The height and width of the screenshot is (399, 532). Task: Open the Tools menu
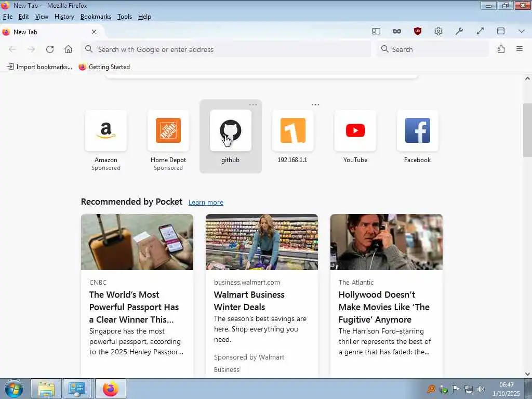(125, 17)
